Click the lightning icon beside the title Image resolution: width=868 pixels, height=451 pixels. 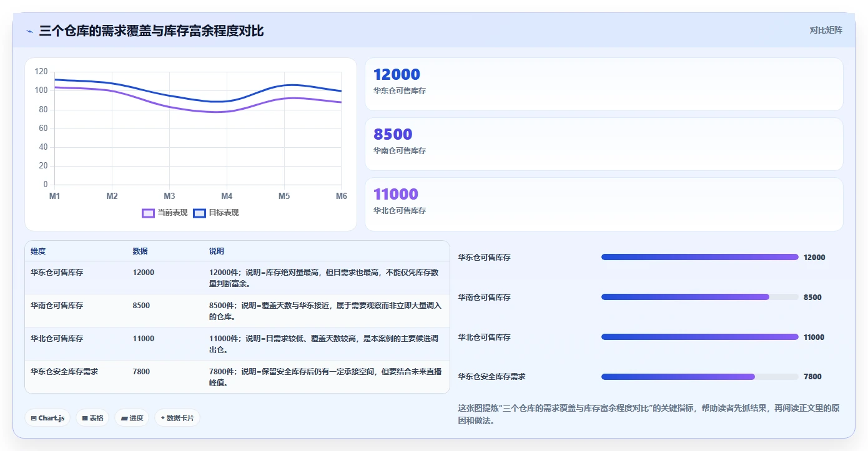click(x=29, y=31)
